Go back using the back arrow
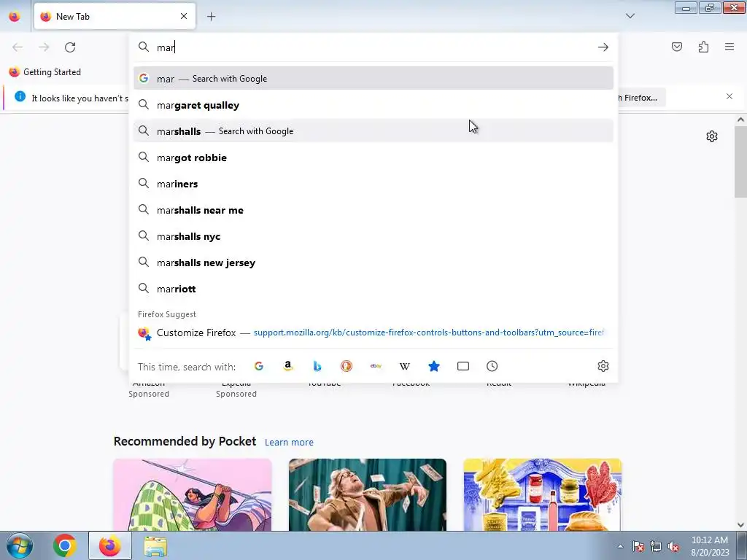Image resolution: width=747 pixels, height=560 pixels. click(18, 47)
